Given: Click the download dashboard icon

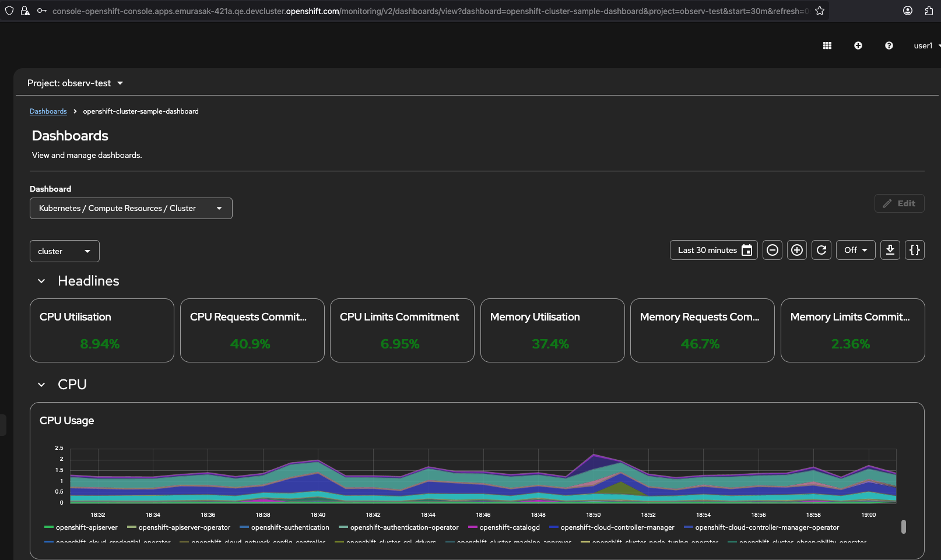Looking at the screenshot, I should (890, 250).
